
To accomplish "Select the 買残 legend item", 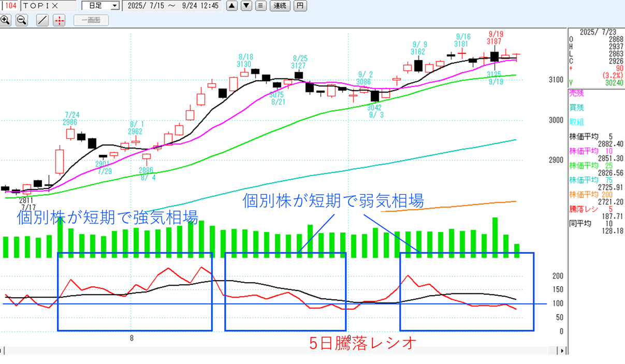I will [576, 108].
